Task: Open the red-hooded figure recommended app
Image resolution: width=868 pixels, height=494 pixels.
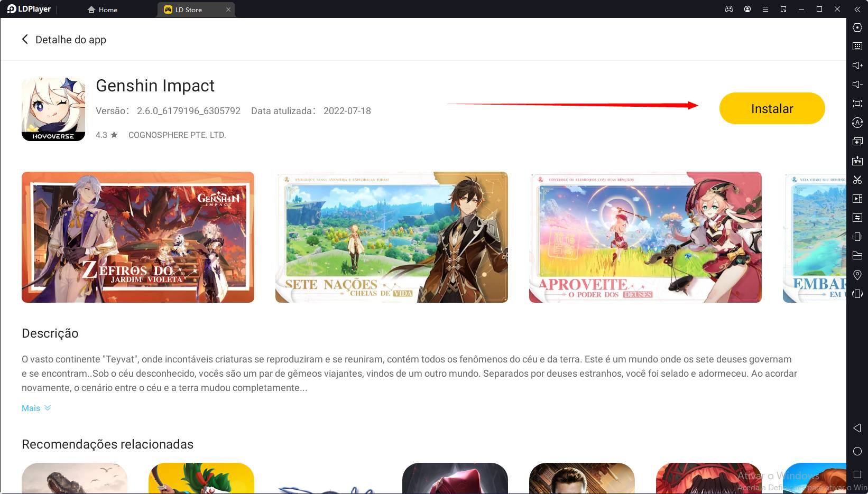Action: [x=455, y=478]
